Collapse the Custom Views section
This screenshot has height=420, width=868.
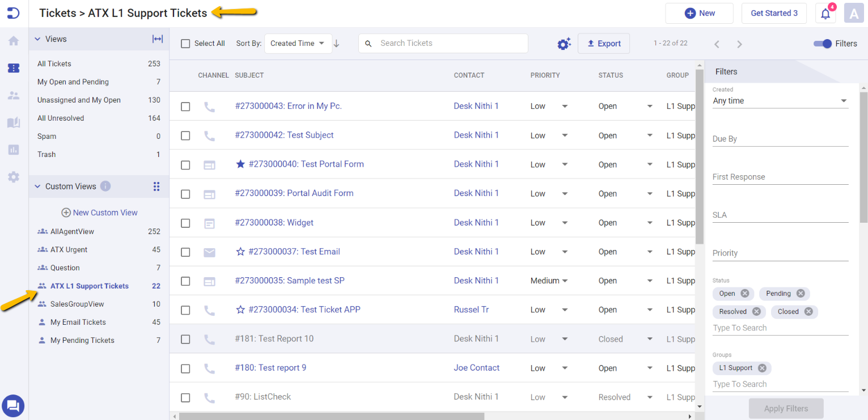tap(37, 186)
